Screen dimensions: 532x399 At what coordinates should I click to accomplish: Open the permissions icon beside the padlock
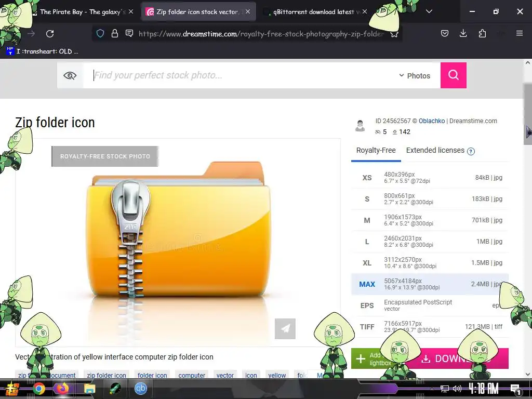coord(129,33)
